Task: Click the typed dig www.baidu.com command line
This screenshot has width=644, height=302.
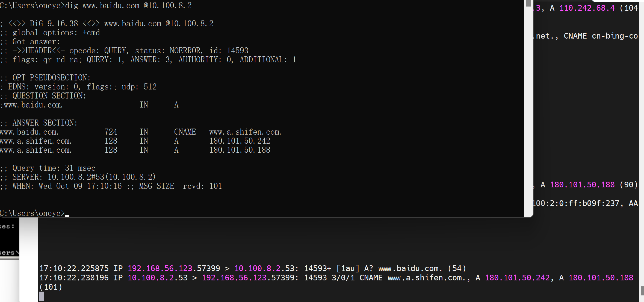Action: 128,5
